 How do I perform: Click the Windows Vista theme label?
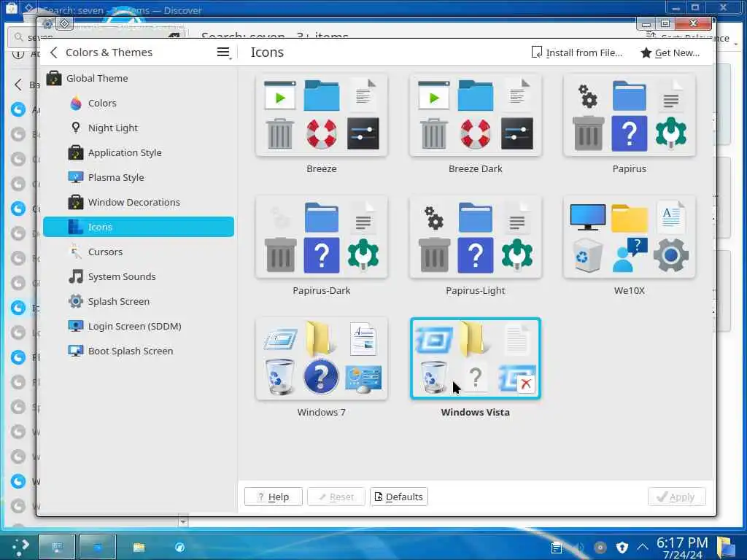pos(476,413)
